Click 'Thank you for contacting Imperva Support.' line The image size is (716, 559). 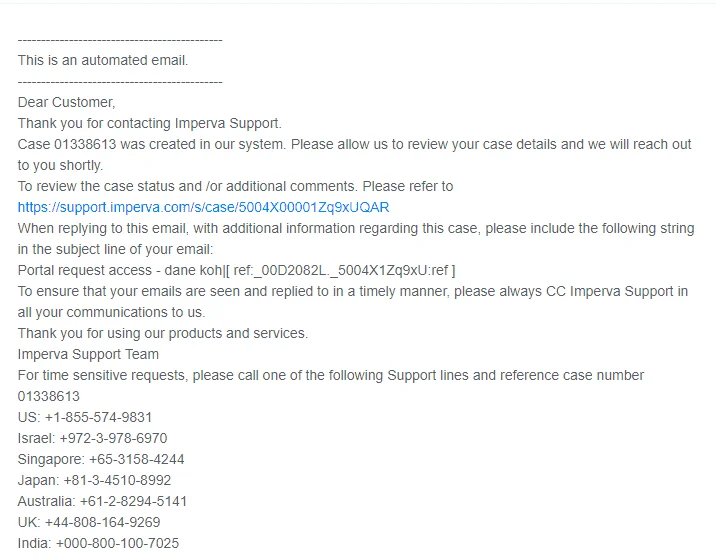tap(149, 123)
